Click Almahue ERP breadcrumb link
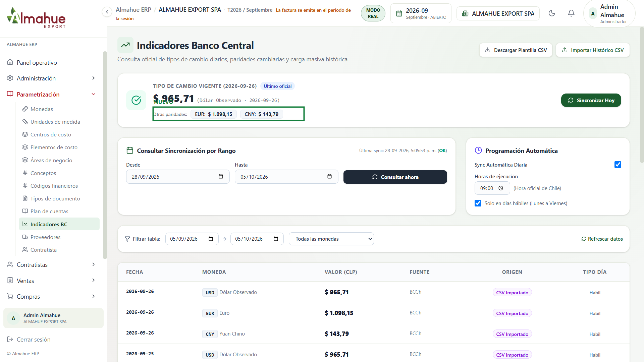Image resolution: width=644 pixels, height=362 pixels. (133, 10)
